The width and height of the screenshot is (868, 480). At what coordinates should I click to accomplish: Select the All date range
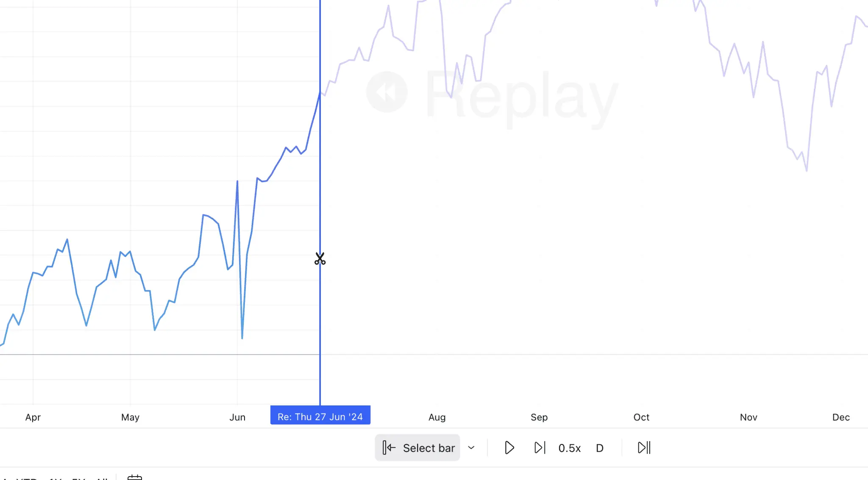[102, 478]
